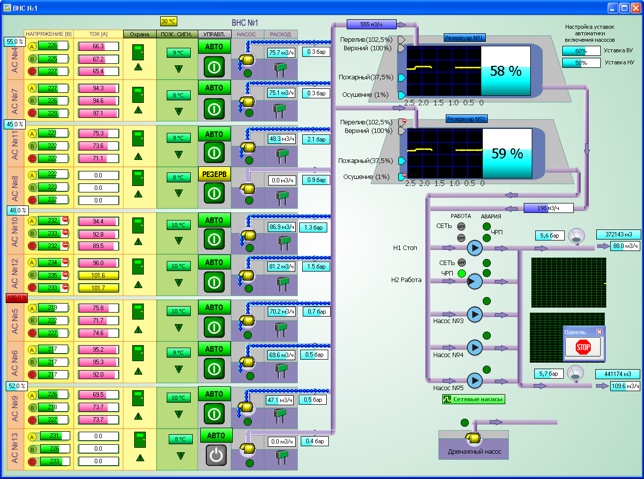This screenshot has height=479, width=644.
Task: Click the Уставка ВУ 60% setpoint field
Action: point(581,50)
